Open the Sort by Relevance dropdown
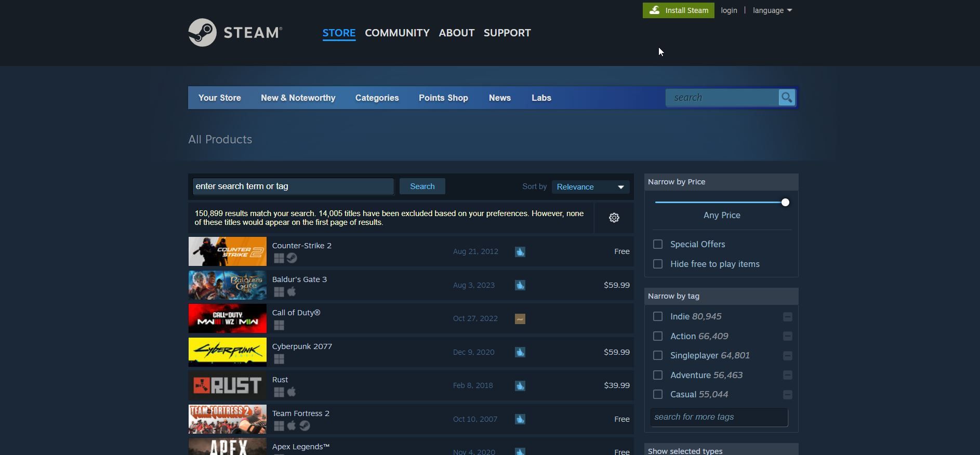980x455 pixels. 590,187
